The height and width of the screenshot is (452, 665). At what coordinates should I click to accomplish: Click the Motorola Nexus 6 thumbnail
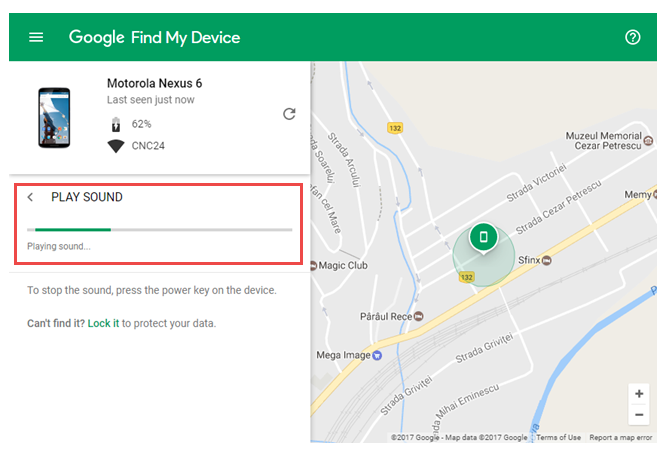[54, 117]
